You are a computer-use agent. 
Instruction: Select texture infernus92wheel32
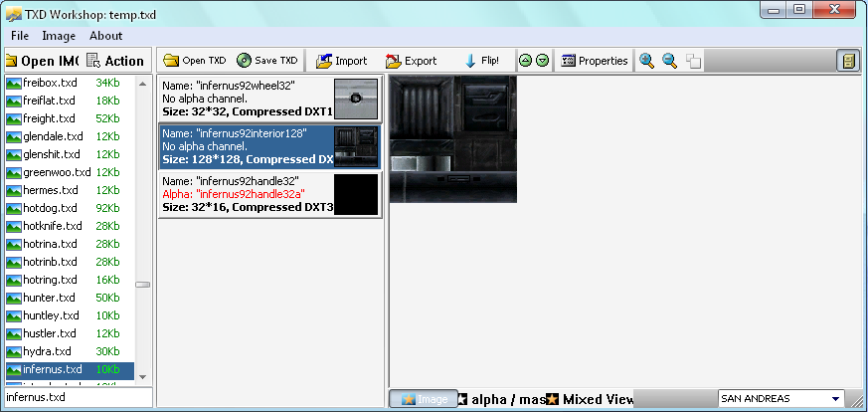[x=270, y=99]
